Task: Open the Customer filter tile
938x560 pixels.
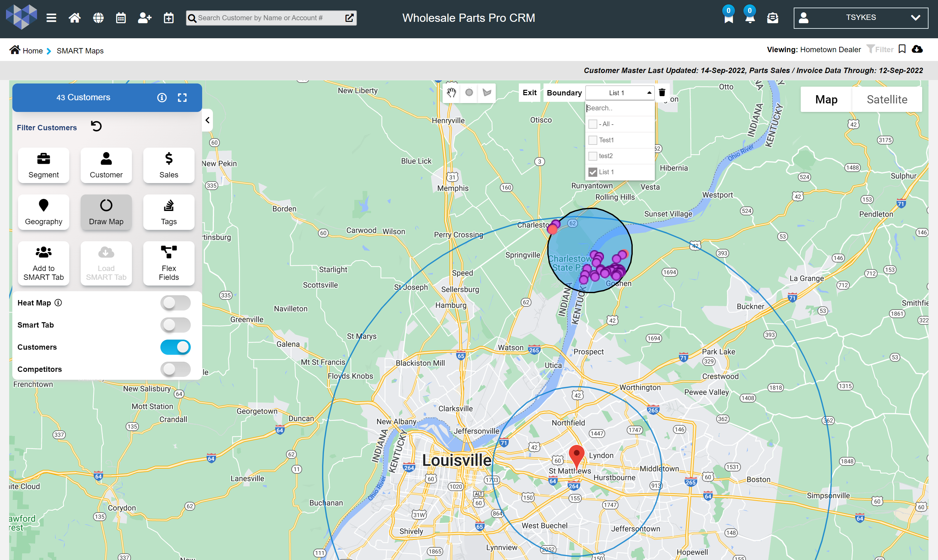Action: 106,165
